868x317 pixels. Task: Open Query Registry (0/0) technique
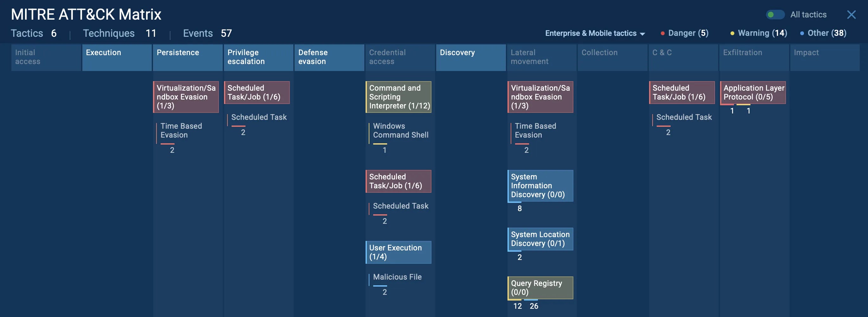point(540,288)
